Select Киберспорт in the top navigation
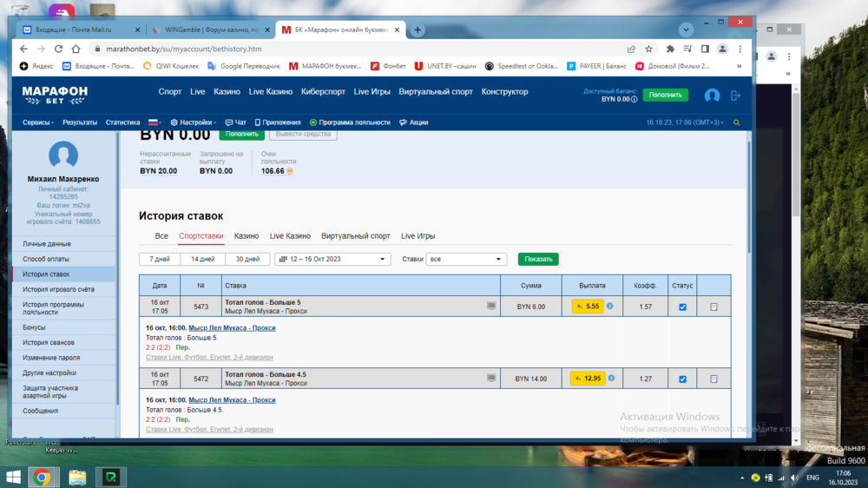The image size is (868, 488). point(323,92)
